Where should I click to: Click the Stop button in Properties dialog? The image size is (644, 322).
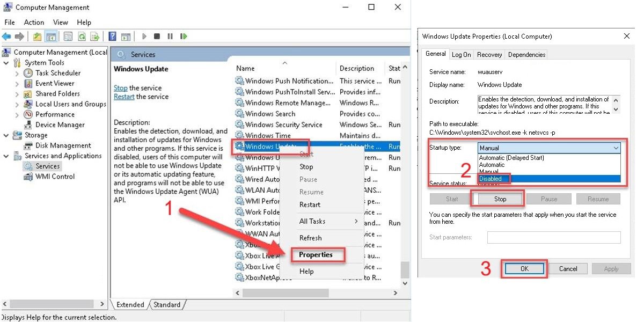500,199
